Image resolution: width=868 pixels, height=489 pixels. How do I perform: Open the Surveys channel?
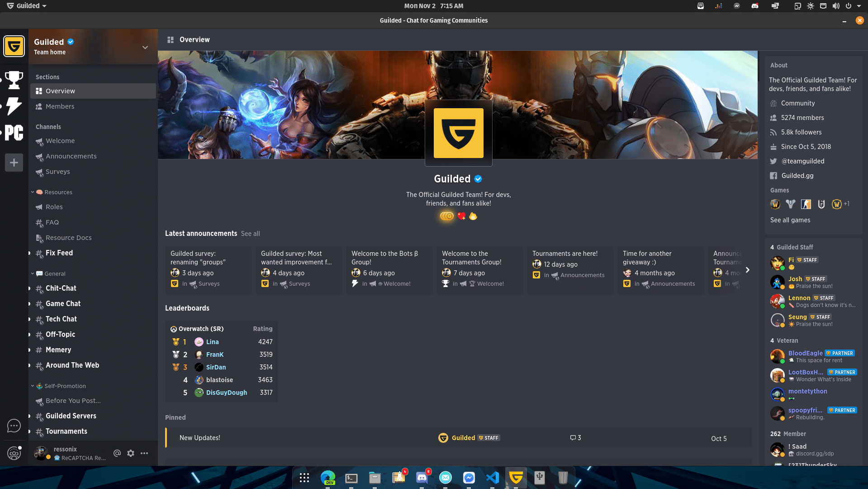click(93, 172)
